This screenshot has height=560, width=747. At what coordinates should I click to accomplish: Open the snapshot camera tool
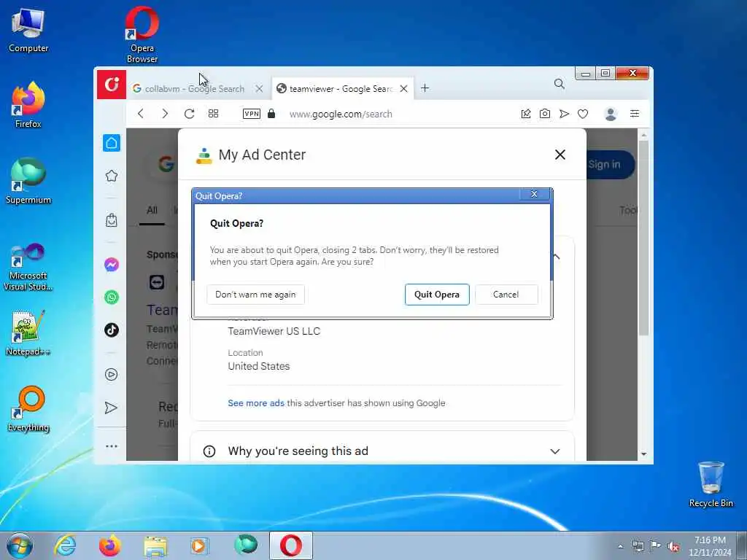(544, 113)
